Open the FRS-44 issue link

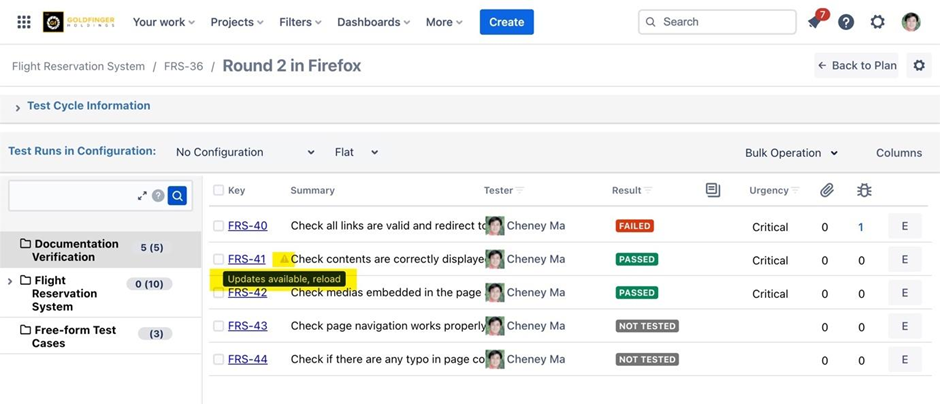pyautogui.click(x=247, y=359)
